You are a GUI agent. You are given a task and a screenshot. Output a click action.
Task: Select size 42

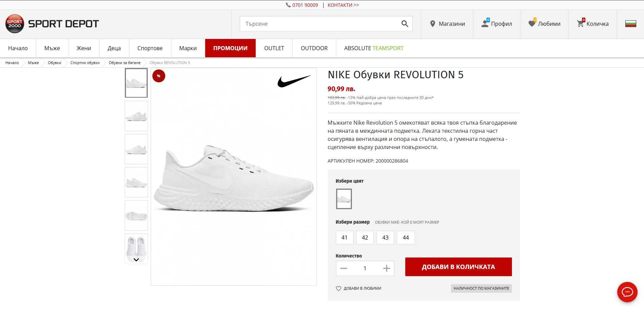tap(365, 238)
